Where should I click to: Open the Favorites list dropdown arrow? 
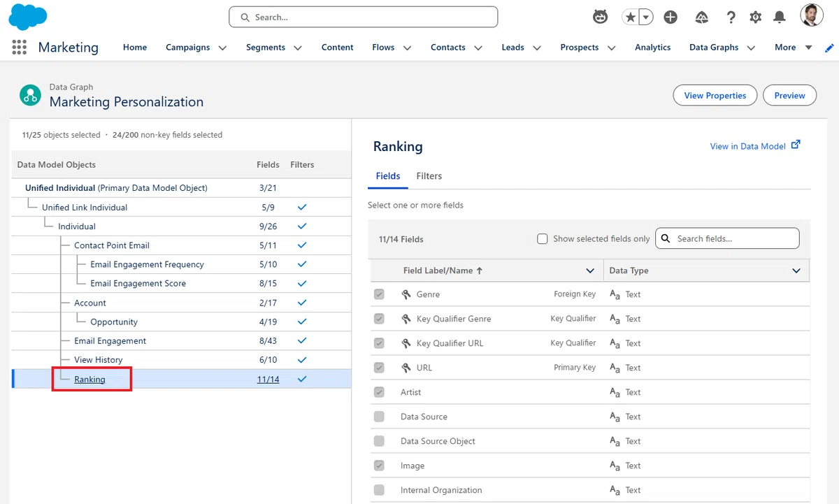tap(647, 17)
